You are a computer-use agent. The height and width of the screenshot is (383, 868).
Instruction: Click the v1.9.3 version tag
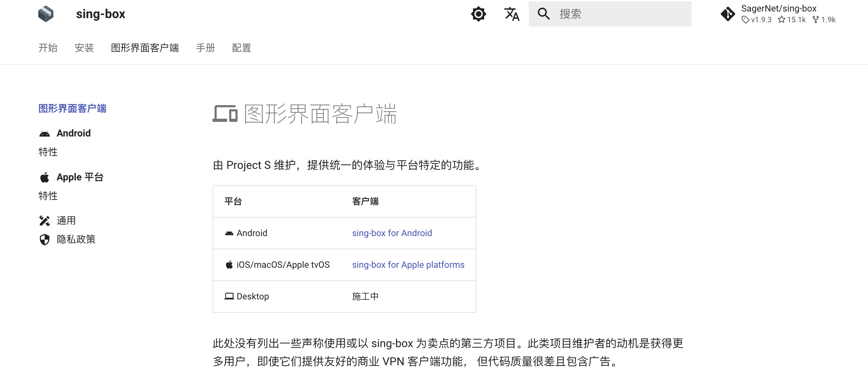click(757, 20)
